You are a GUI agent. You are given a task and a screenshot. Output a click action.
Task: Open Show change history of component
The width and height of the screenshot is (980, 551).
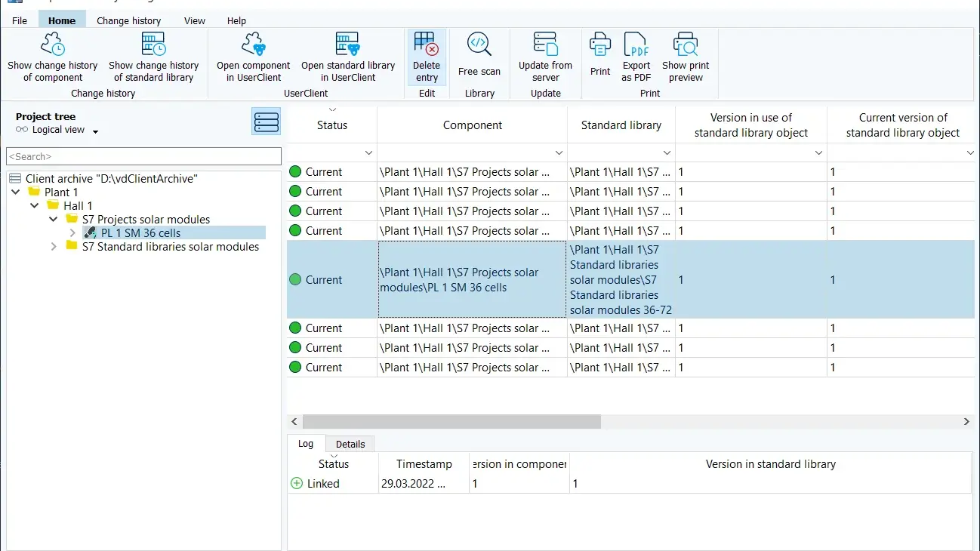click(53, 57)
